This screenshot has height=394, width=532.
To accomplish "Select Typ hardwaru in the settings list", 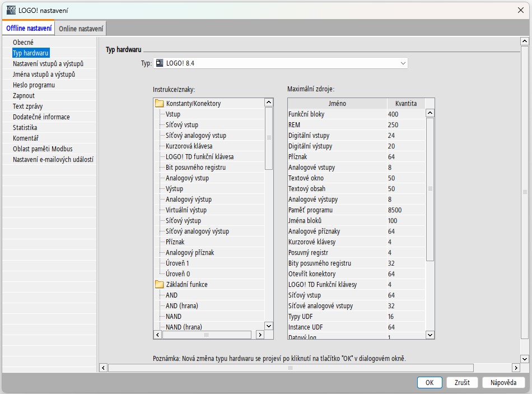I will (x=31, y=53).
